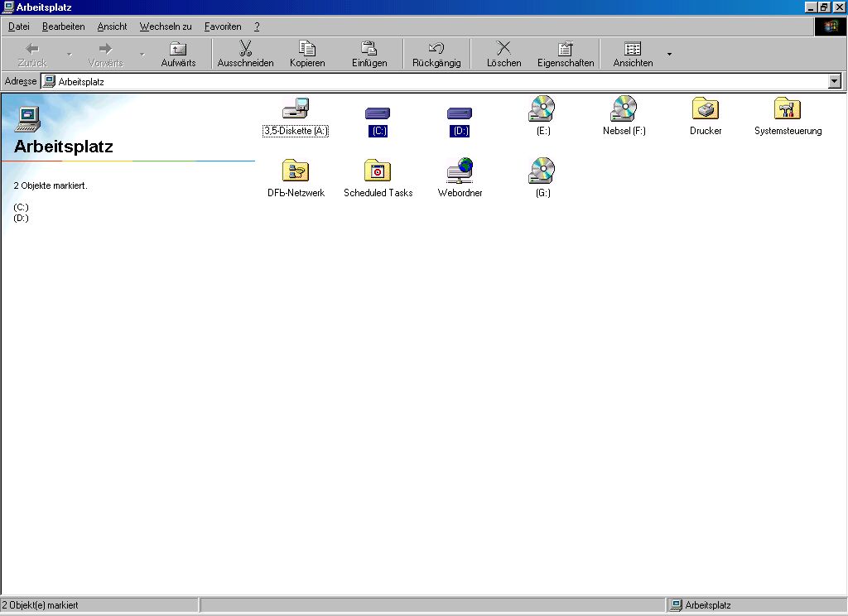Screen dimensions: 848x616
Task: Click the status bar '2 Objekt(e) markiert' text
Action: (x=40, y=605)
